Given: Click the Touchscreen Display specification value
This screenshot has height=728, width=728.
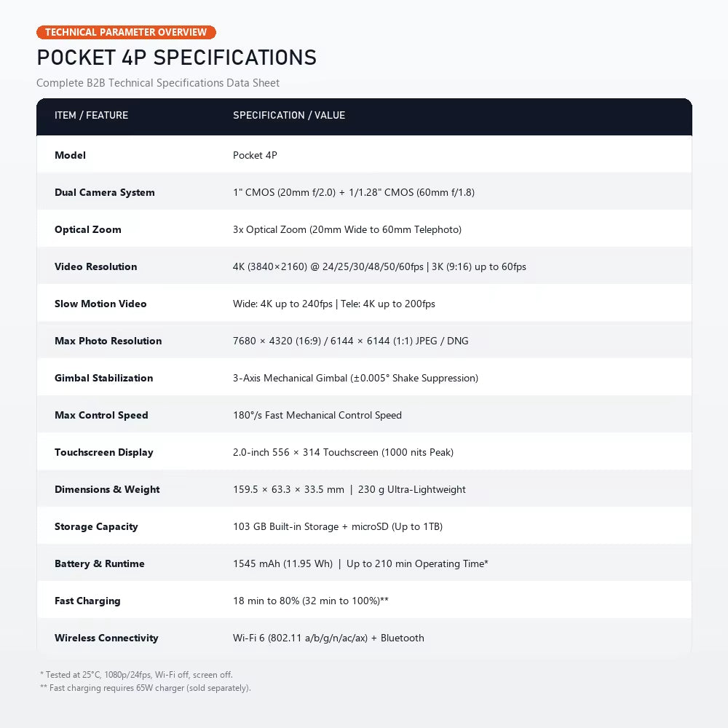Looking at the screenshot, I should point(343,452).
